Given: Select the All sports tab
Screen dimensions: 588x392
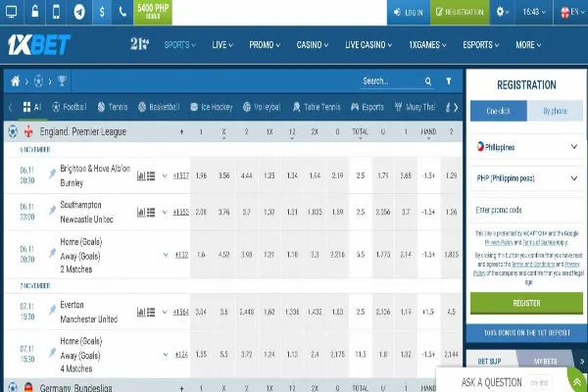Looking at the screenshot, I should (x=32, y=107).
